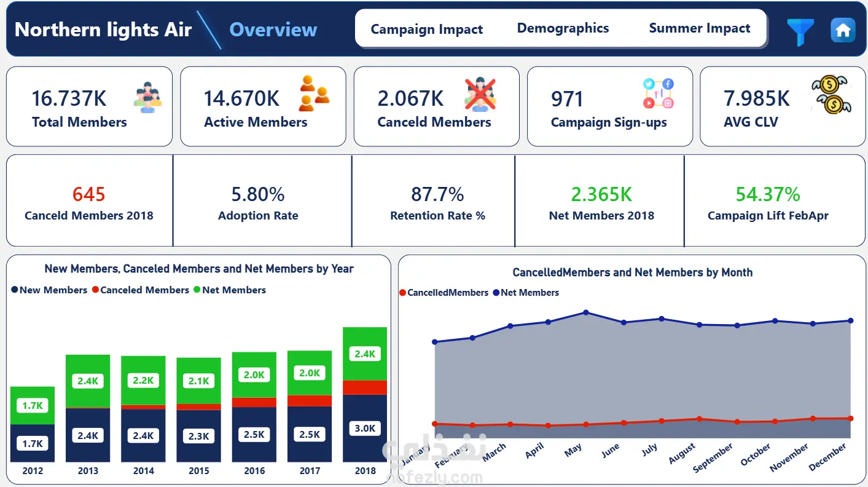Go to the Home icon button
This screenshot has width=868, height=487.
click(842, 30)
